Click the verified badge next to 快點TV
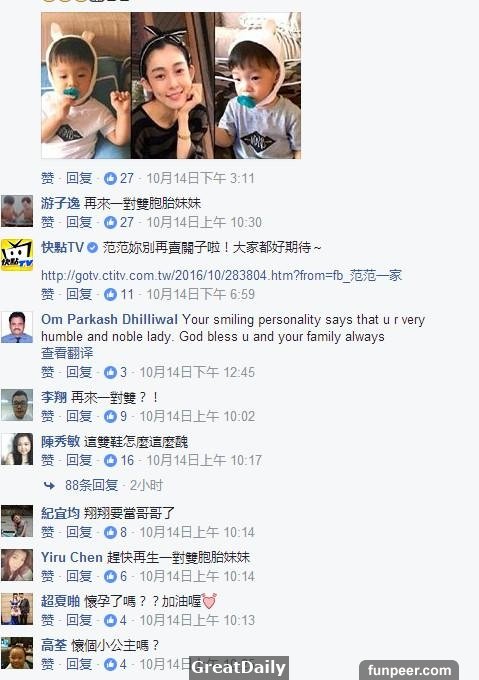 92,248
